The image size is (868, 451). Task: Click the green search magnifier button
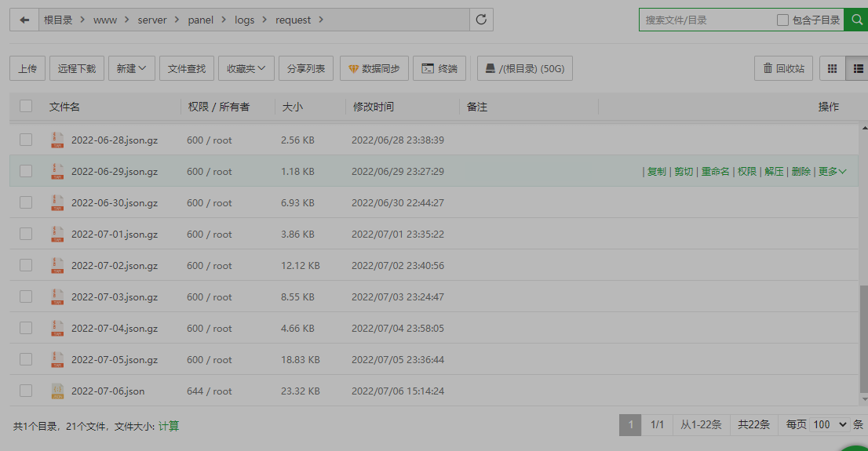click(856, 20)
